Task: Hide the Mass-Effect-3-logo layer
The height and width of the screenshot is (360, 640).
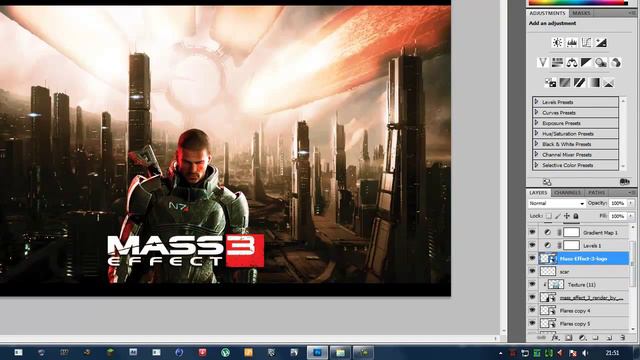Action: click(532, 258)
